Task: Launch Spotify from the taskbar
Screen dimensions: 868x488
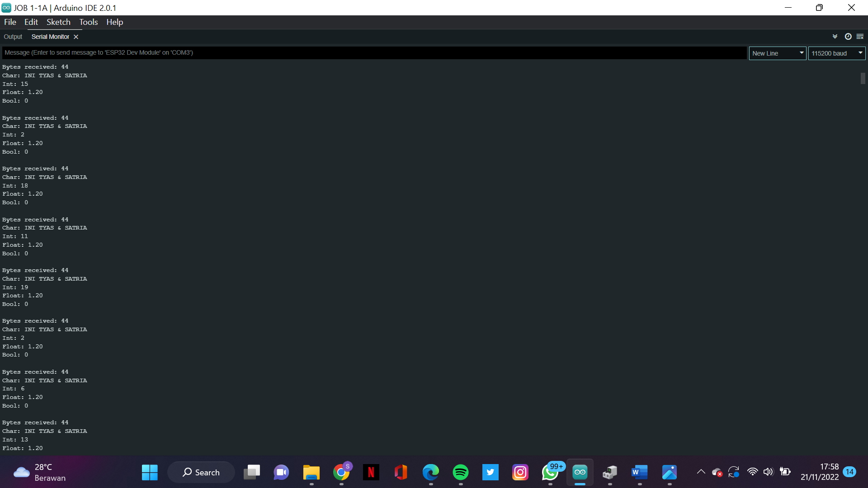Action: tap(461, 472)
